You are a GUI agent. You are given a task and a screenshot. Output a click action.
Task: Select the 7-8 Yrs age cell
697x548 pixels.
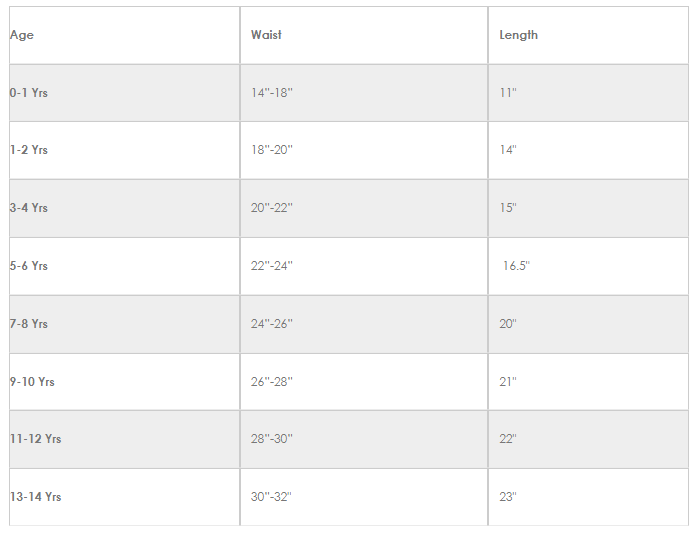tap(29, 324)
